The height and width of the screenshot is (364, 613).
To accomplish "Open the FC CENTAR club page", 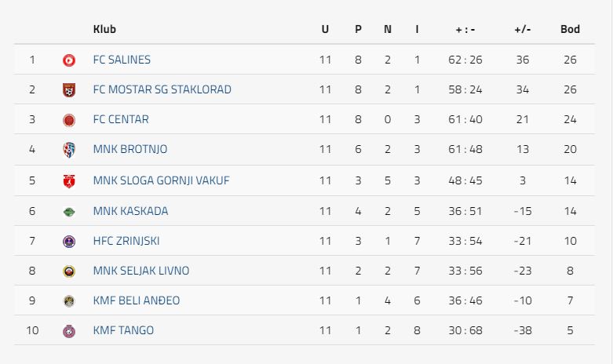I will [121, 119].
